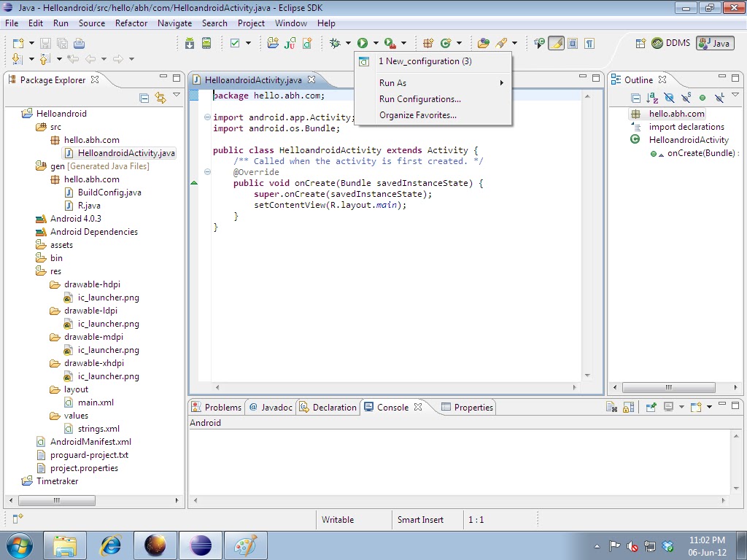The image size is (747, 560).
Task: Click the Run External Tools icon
Action: (x=390, y=43)
